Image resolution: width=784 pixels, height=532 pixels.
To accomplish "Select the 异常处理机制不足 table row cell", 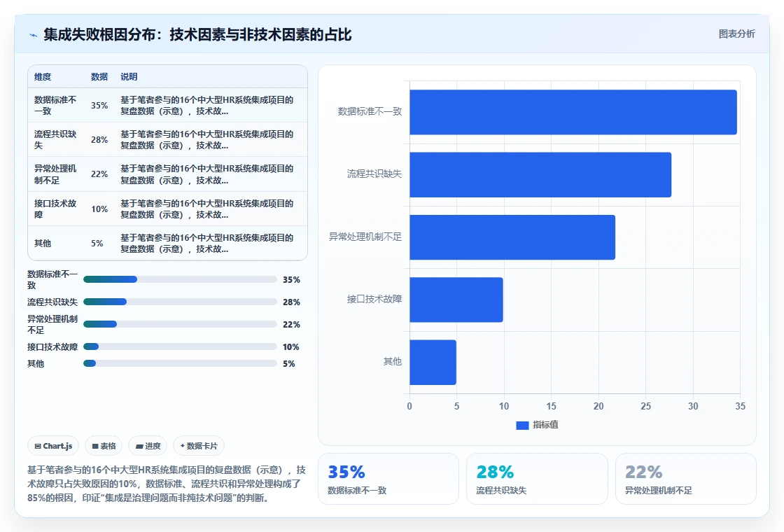I will tap(55, 174).
